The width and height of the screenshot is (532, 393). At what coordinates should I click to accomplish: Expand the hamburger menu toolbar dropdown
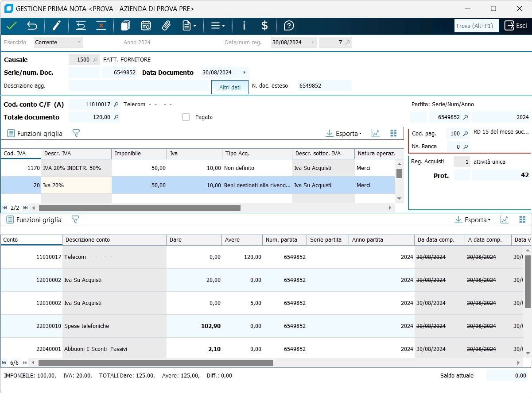coord(218,26)
